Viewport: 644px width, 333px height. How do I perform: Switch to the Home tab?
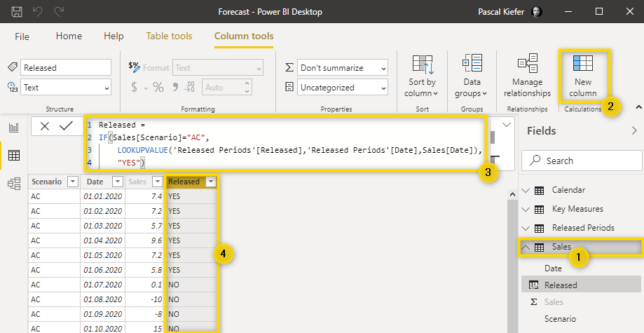pyautogui.click(x=69, y=36)
